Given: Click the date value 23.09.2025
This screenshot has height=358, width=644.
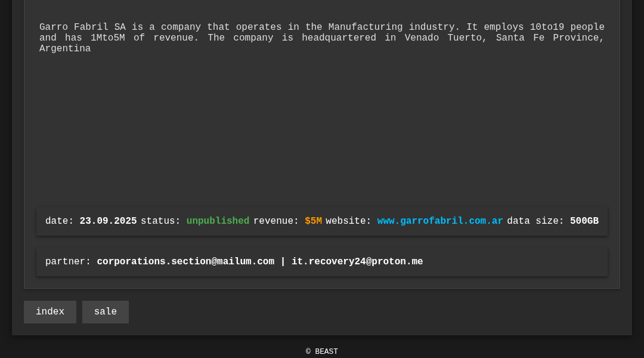Looking at the screenshot, I should click(108, 221).
